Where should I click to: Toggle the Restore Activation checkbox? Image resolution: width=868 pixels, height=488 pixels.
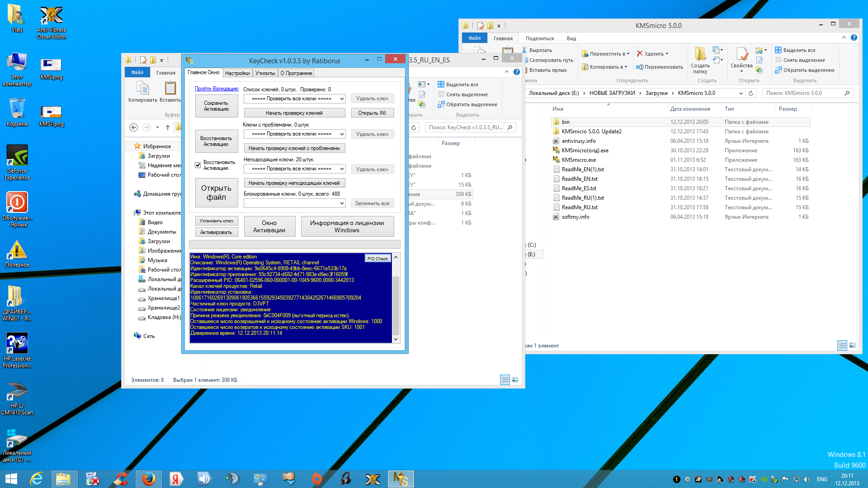tap(198, 165)
